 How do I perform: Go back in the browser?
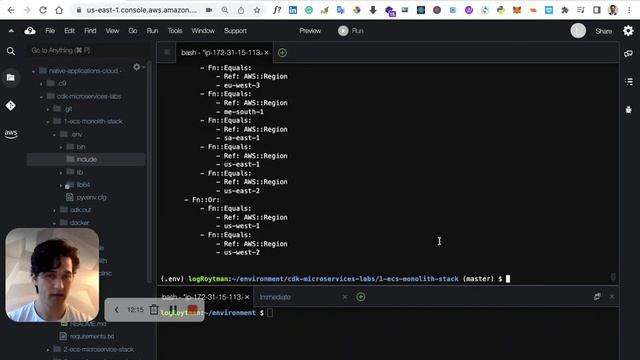(x=11, y=10)
